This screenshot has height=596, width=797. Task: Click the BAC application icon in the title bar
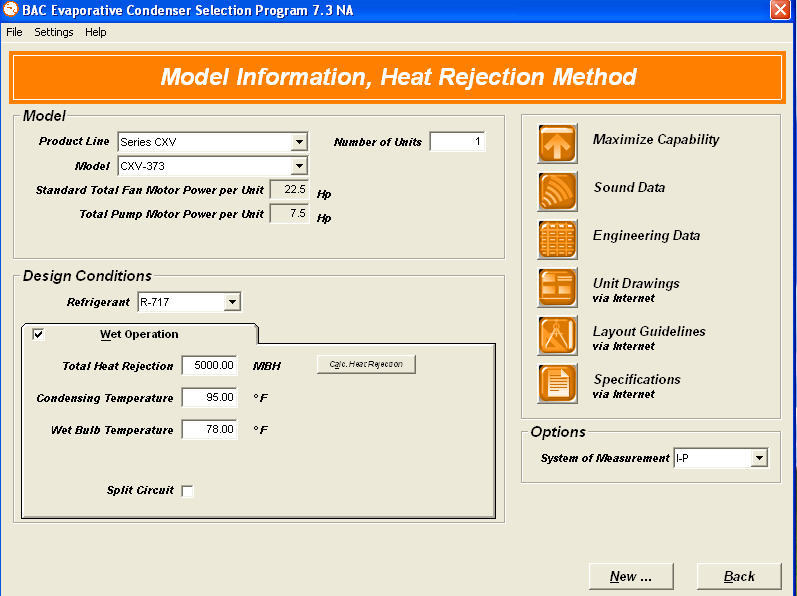pos(10,9)
